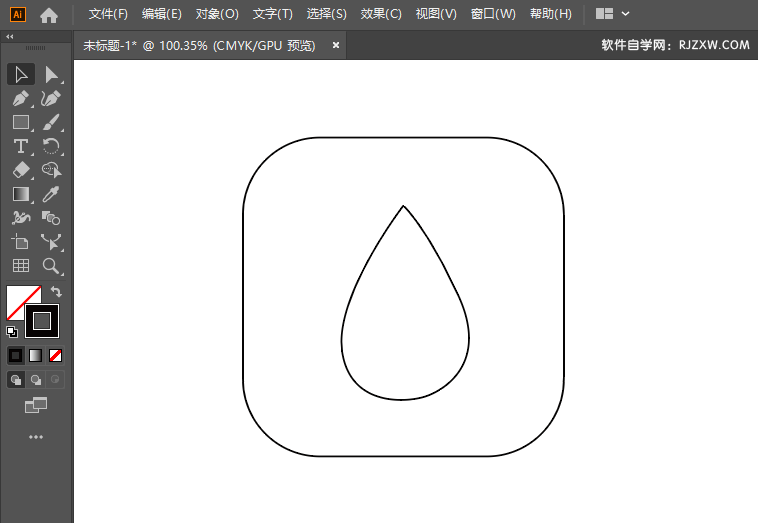Viewport: 758px width, 523px height.
Task: Select the Eraser tool
Action: click(21, 170)
